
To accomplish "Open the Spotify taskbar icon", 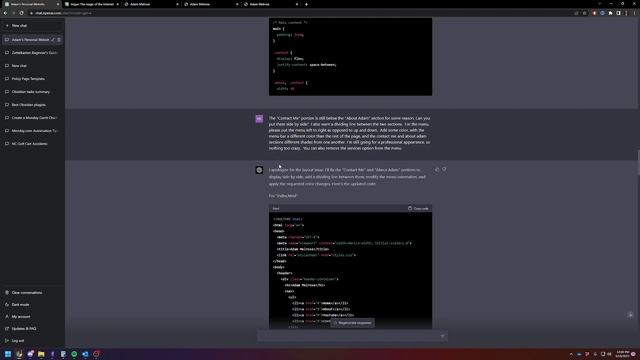I will pyautogui.click(x=74, y=354).
